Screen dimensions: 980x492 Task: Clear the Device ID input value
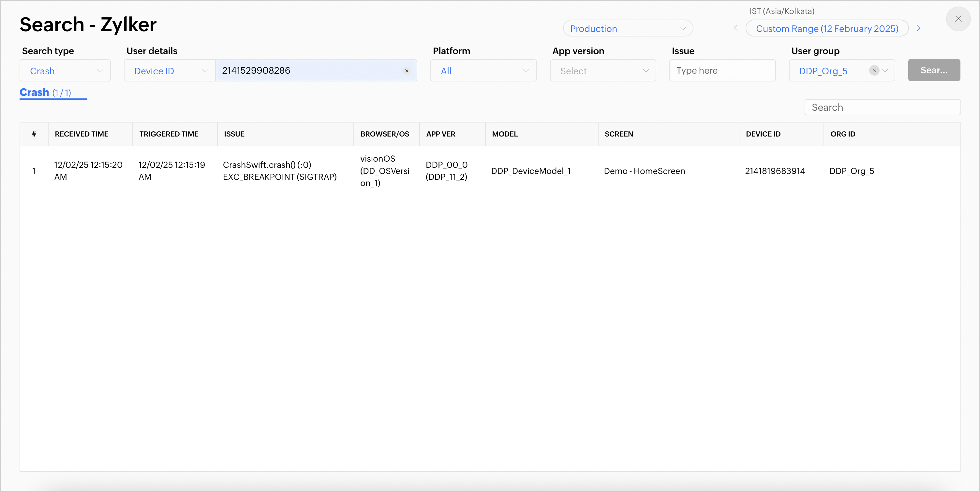click(x=406, y=71)
